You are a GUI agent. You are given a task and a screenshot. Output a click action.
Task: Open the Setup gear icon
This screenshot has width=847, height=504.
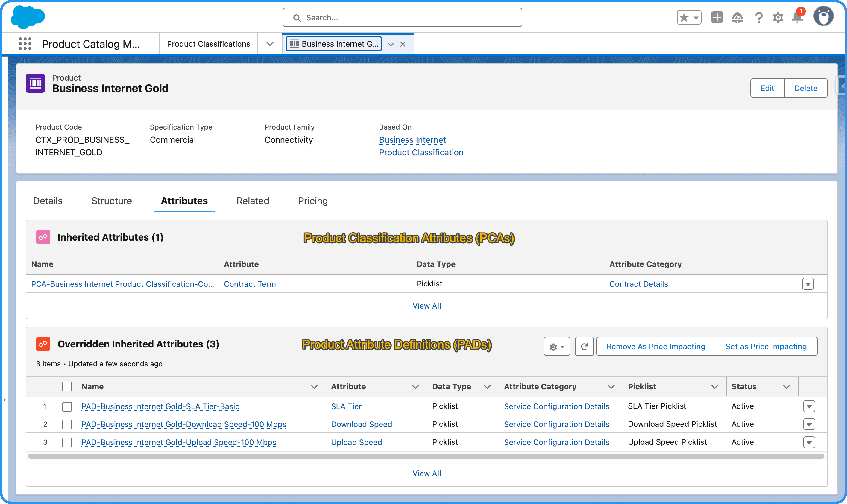778,17
